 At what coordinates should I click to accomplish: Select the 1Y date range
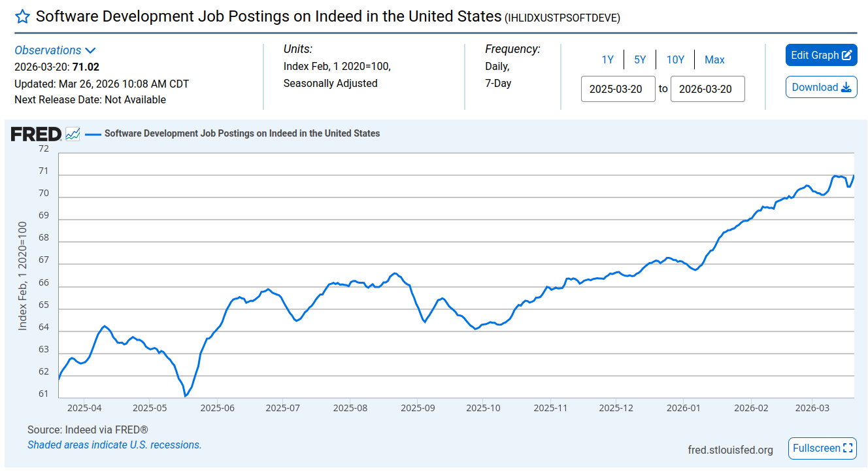[x=608, y=59]
